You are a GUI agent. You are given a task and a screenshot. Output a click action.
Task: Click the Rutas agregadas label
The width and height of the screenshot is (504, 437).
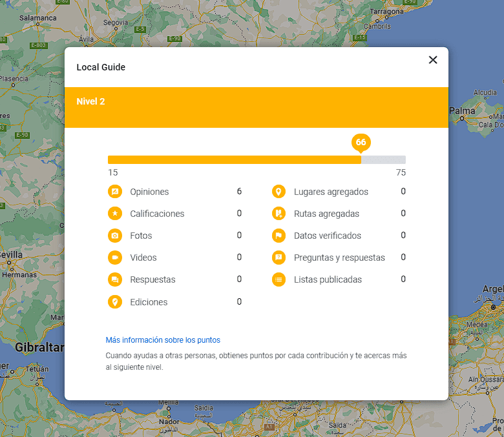(326, 214)
